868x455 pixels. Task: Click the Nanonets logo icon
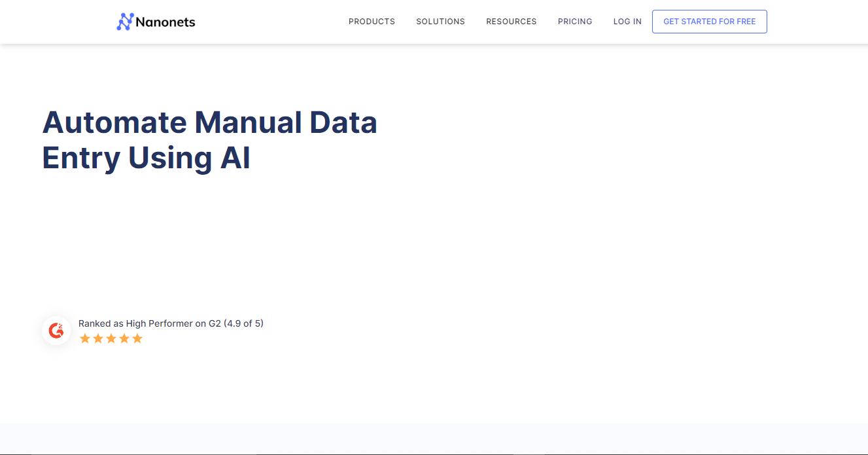[124, 22]
